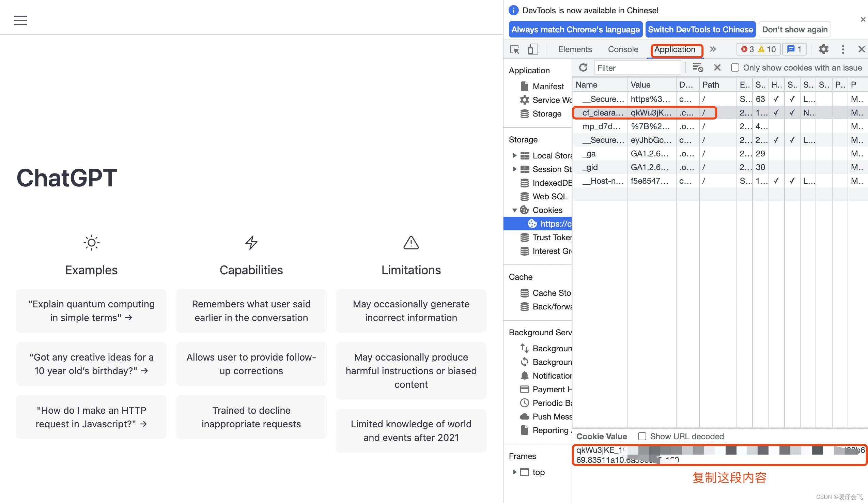Screen dimensions: 868x503
Task: Select the Application tab
Action: pyautogui.click(x=675, y=49)
